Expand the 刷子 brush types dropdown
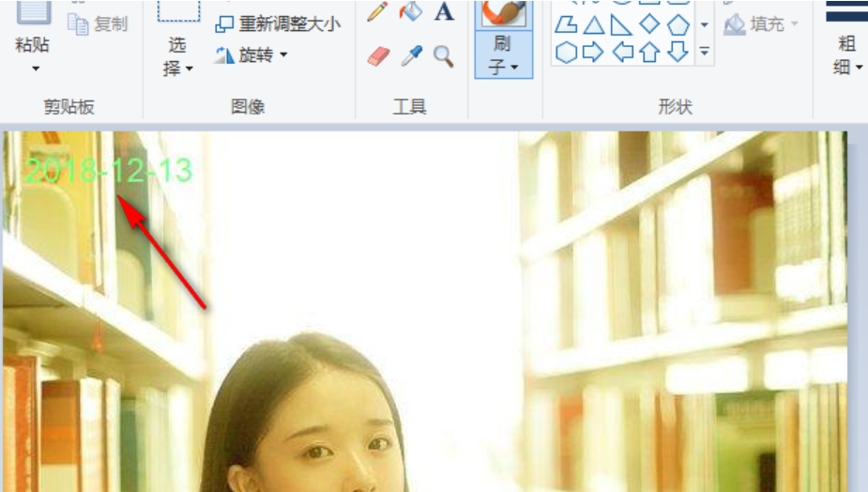This screenshot has width=868, height=492. (503, 54)
